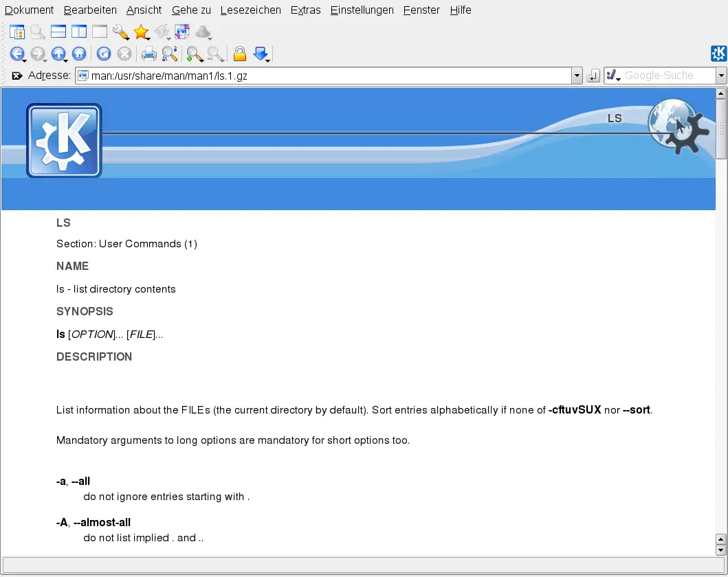Print the document with printer icon
728x577 pixels.
pyautogui.click(x=148, y=54)
